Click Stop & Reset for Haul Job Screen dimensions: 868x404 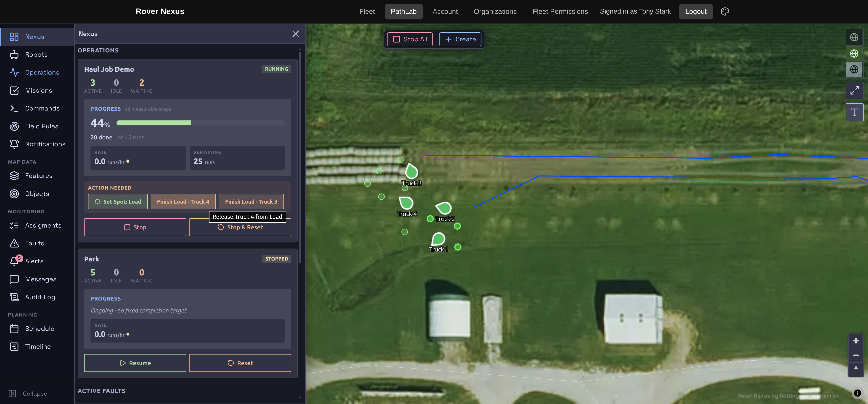[x=240, y=227]
